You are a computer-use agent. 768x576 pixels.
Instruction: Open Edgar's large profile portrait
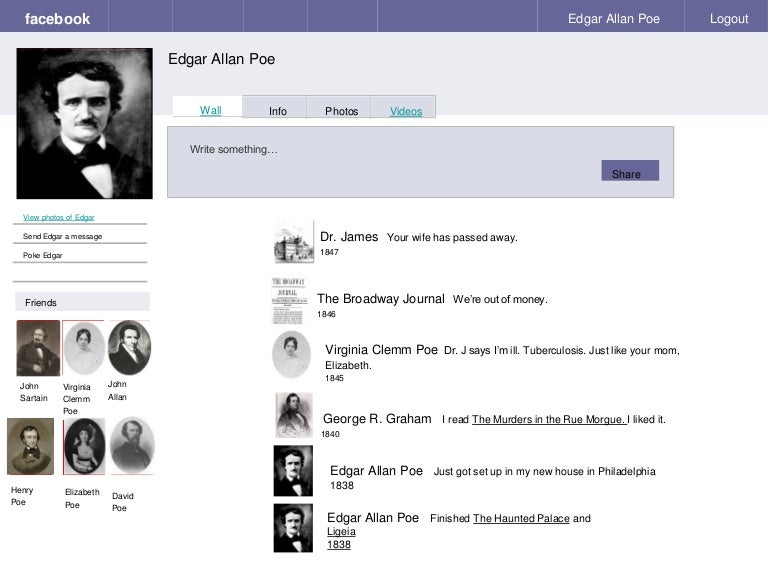tap(84, 123)
